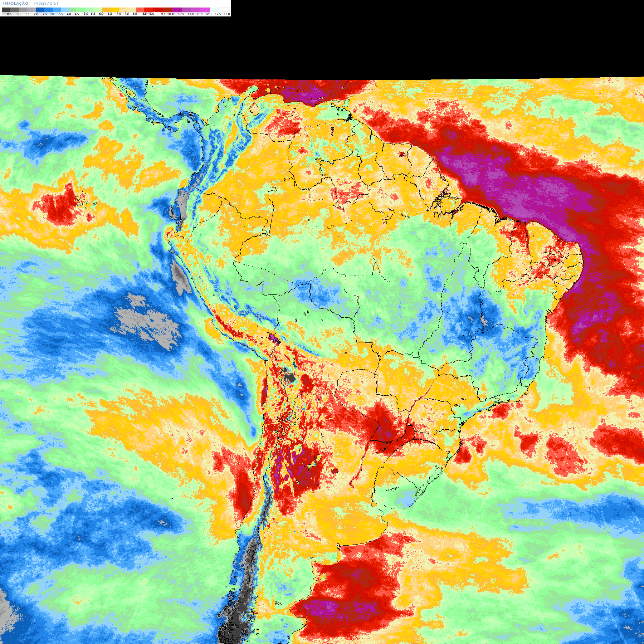Select the bright magenta swatch just left of 12.0
The height and width of the screenshot is (644, 644).
coord(205,10)
